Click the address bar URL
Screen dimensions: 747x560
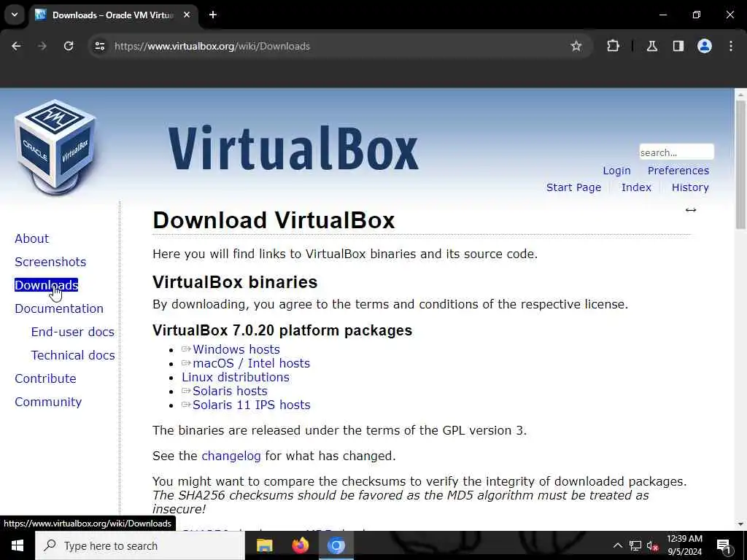[x=212, y=46]
